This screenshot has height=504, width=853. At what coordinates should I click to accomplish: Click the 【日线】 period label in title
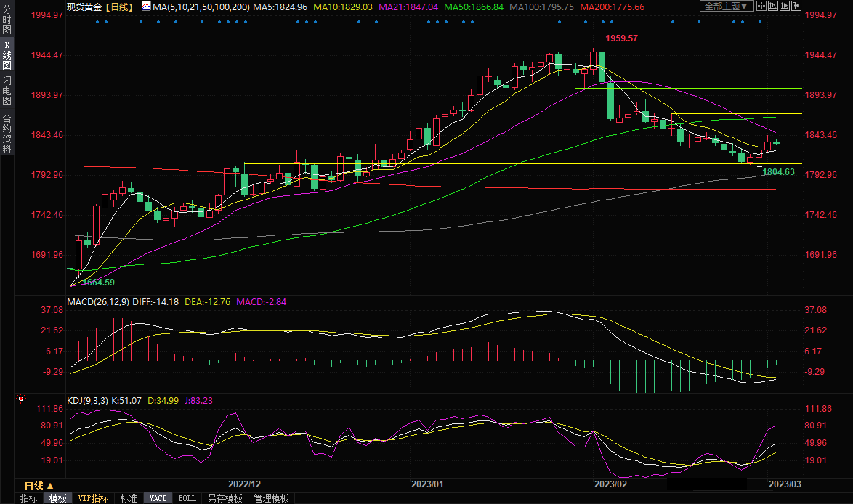[118, 7]
